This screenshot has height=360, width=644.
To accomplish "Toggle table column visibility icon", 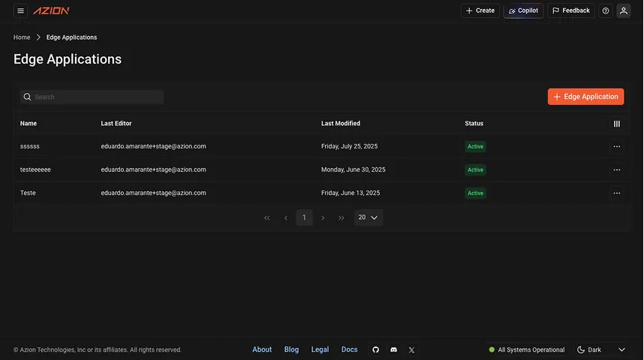I will point(616,124).
